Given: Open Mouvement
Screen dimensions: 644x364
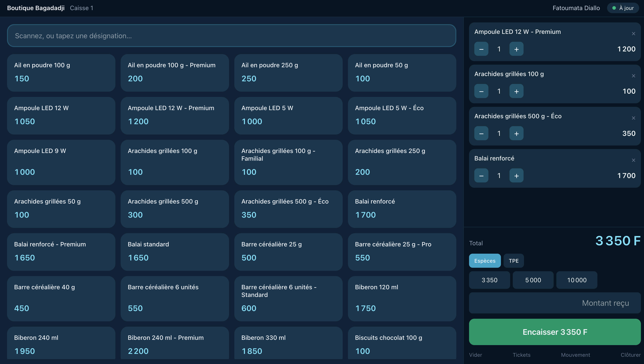Looking at the screenshot, I should point(575,355).
